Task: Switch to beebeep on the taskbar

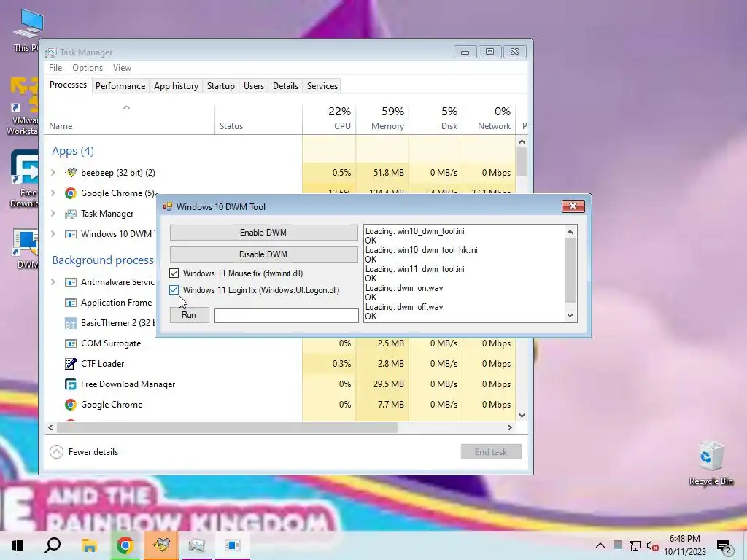Action: tap(161, 545)
